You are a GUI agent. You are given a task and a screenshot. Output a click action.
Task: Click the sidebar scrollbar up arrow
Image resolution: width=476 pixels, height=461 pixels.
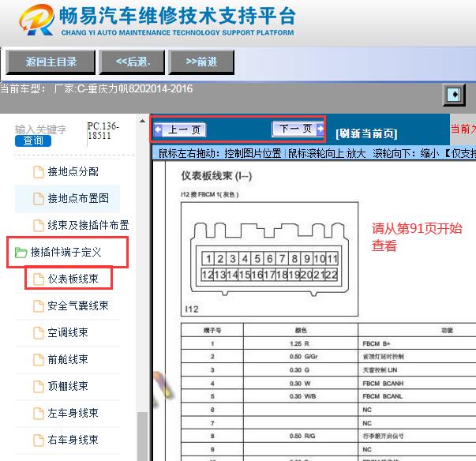[142, 121]
